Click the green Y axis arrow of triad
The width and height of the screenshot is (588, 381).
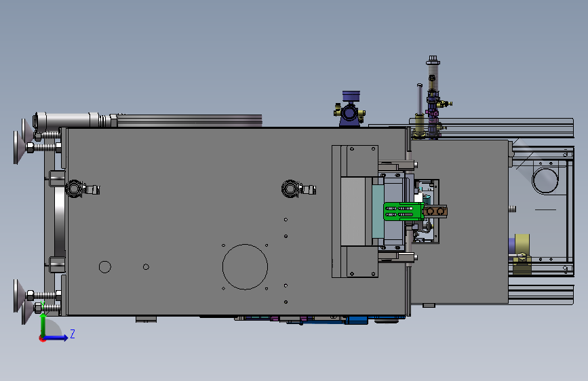43,324
